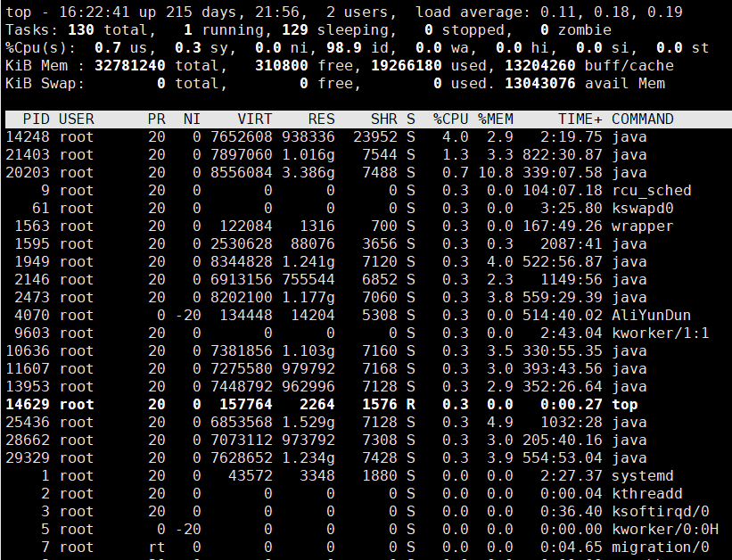
Task: Click %CPU value 4.0
Action: click(x=456, y=136)
